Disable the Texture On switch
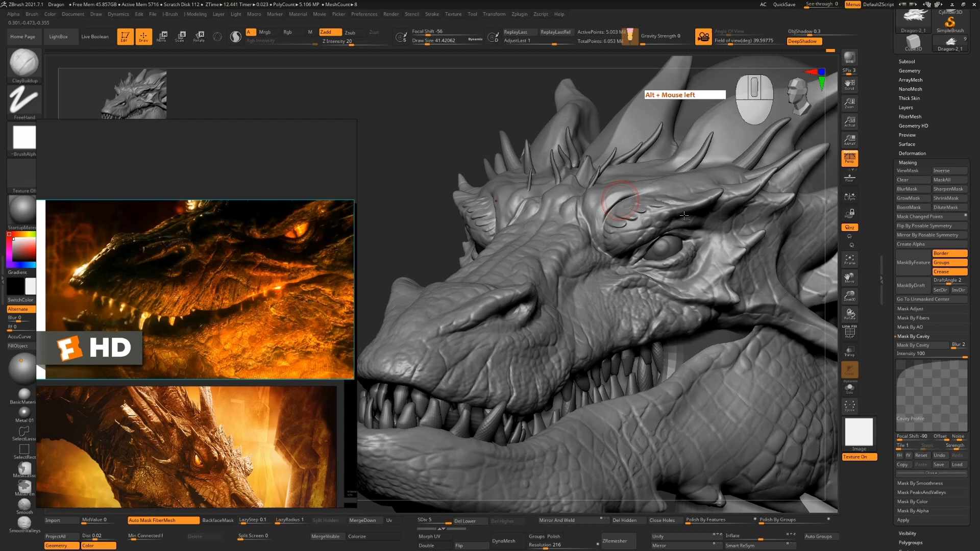 859,457
